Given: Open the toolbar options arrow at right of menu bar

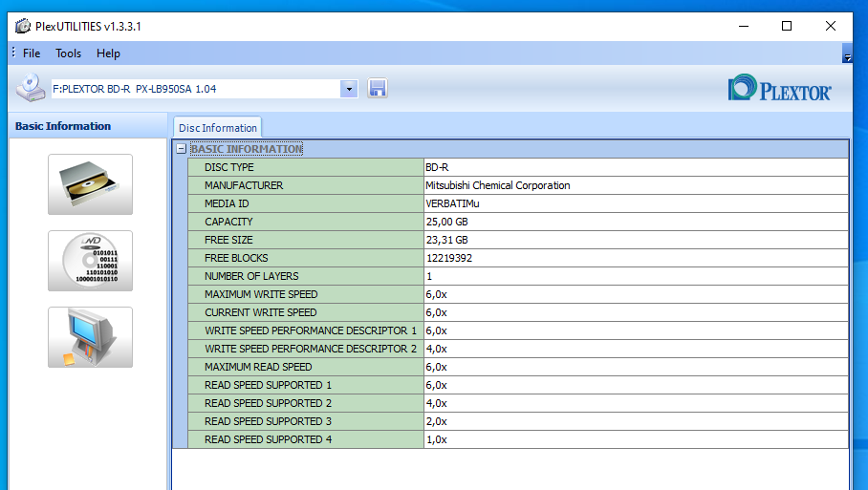Looking at the screenshot, I should coord(847,53).
